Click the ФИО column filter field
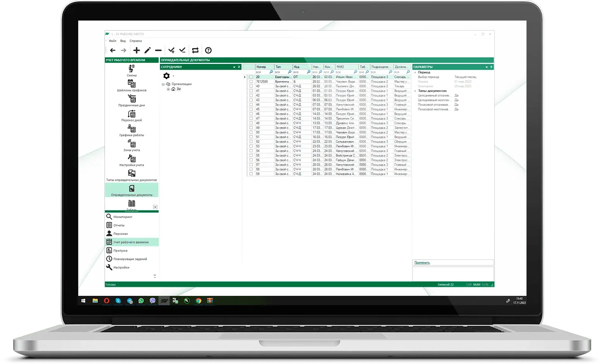The image size is (602, 364). pos(345,72)
